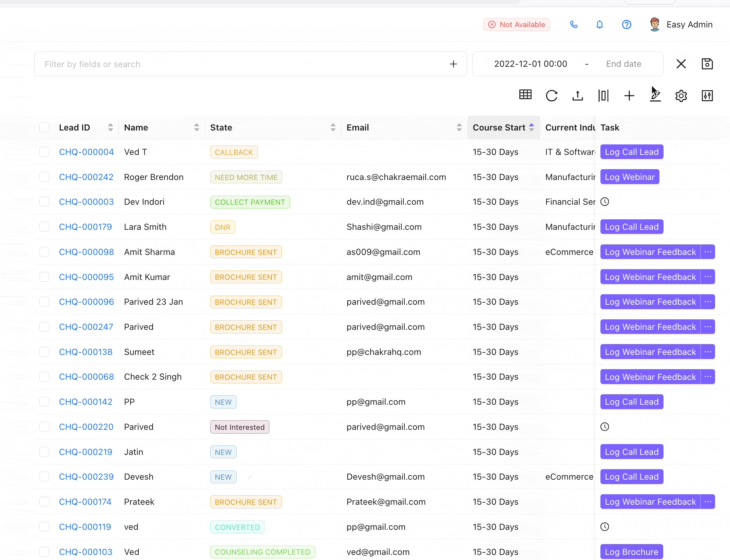The width and height of the screenshot is (730, 560).
Task: Sort by the Lead ID column arrows
Action: click(x=110, y=127)
